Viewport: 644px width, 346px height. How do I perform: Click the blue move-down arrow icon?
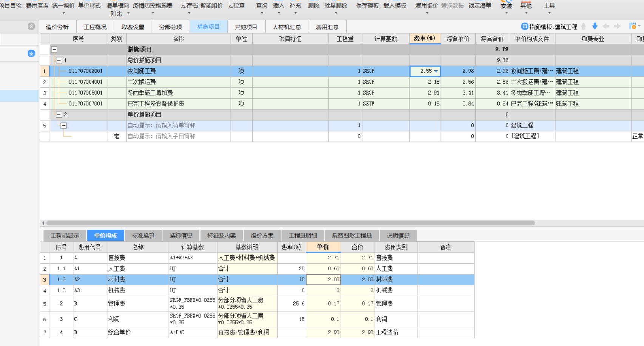595,26
